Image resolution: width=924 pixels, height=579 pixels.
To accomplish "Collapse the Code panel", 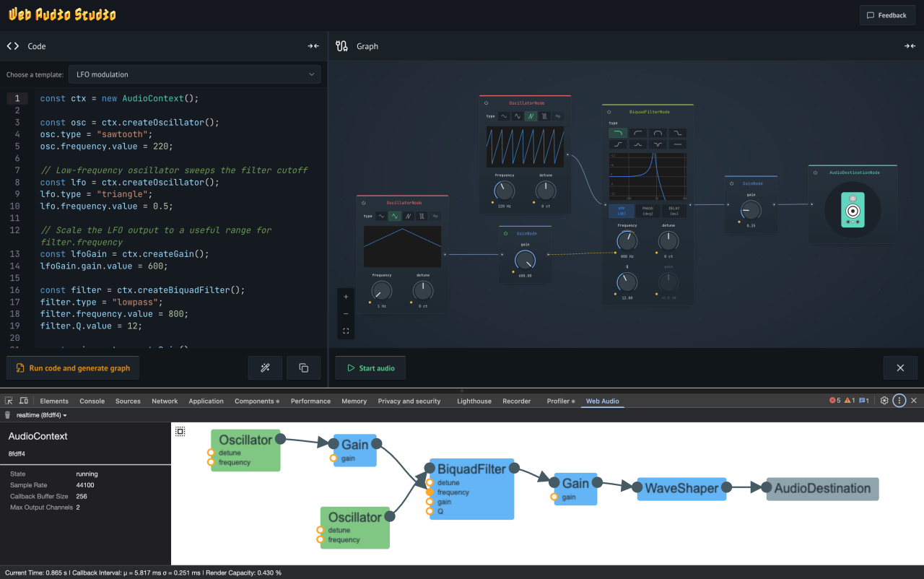I will 313,46.
